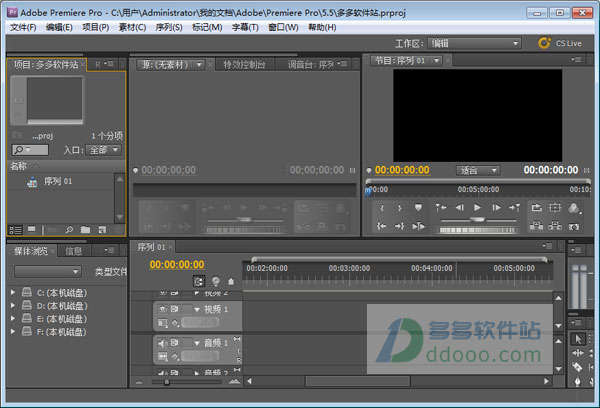The height and width of the screenshot is (408, 600).
Task: Open the CS Live link
Action: click(560, 43)
